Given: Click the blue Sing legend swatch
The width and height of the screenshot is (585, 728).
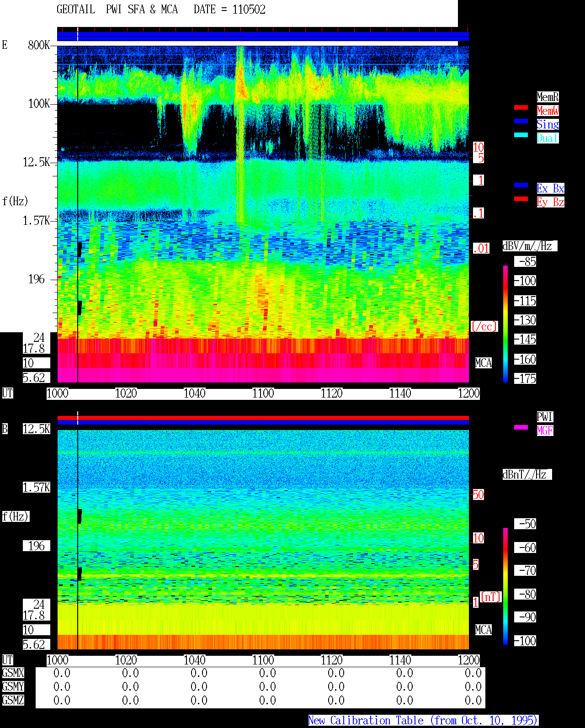Looking at the screenshot, I should click(521, 121).
